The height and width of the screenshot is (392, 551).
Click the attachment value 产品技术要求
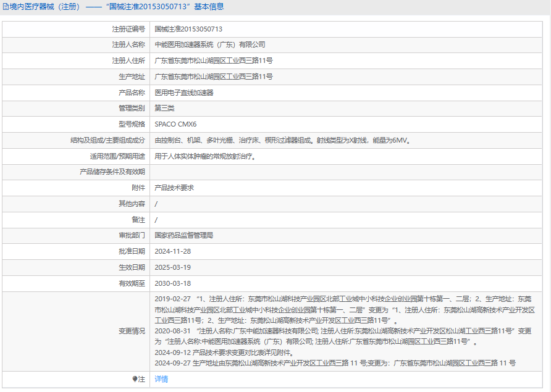pos(174,188)
